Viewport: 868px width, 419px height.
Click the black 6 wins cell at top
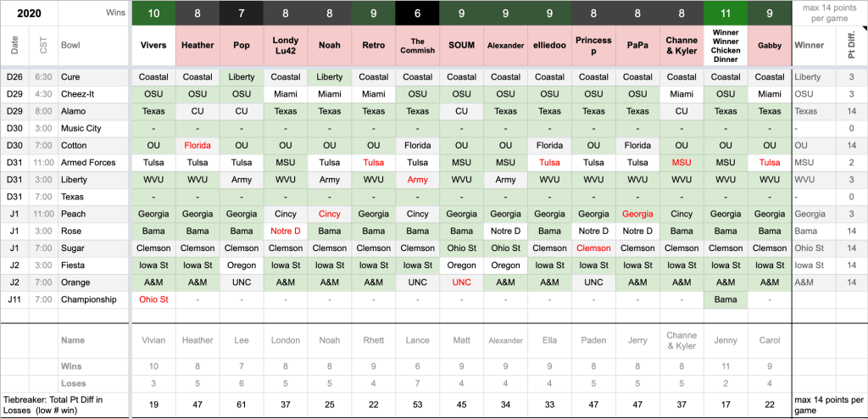(x=417, y=13)
